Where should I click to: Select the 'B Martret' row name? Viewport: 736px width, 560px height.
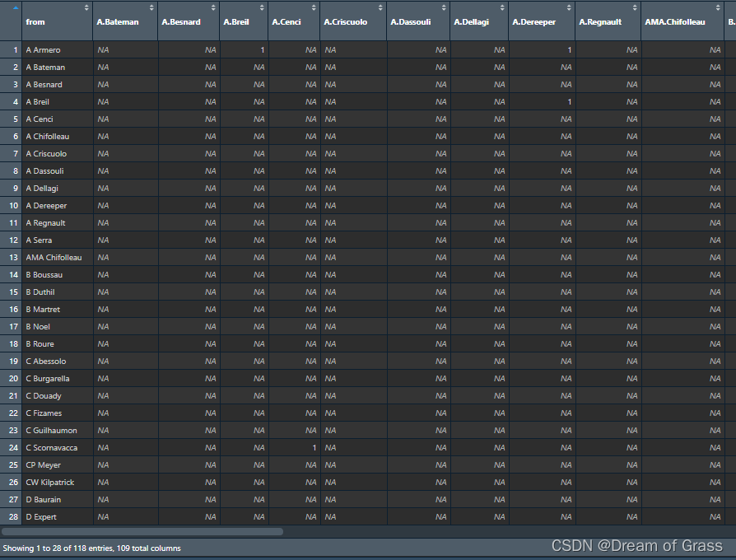point(43,310)
